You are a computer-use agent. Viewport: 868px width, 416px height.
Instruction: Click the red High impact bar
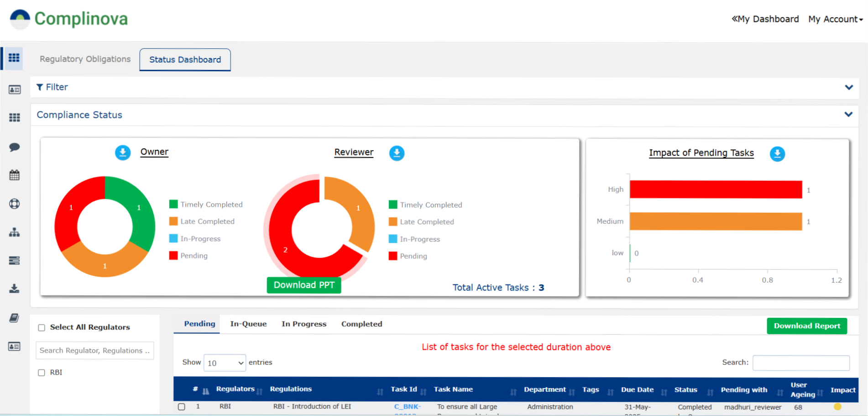716,190
